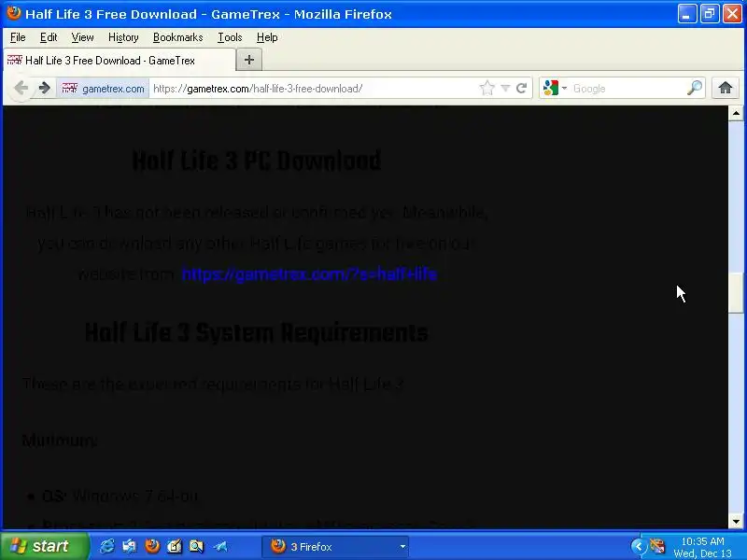Bookmark this page with the star

pos(486,88)
